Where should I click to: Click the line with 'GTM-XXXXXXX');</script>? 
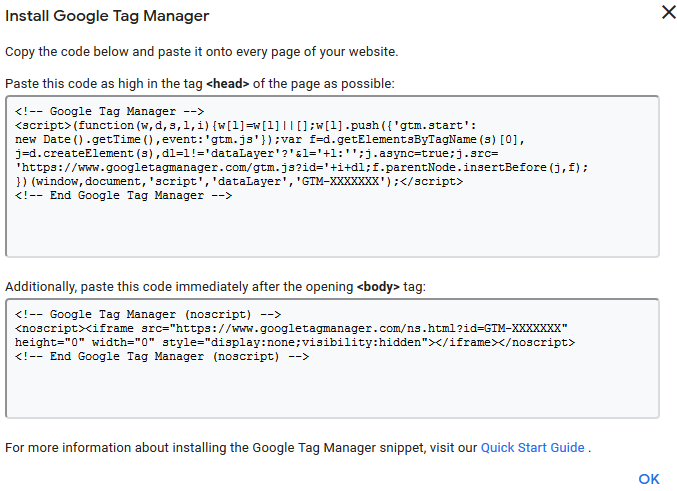(239, 181)
